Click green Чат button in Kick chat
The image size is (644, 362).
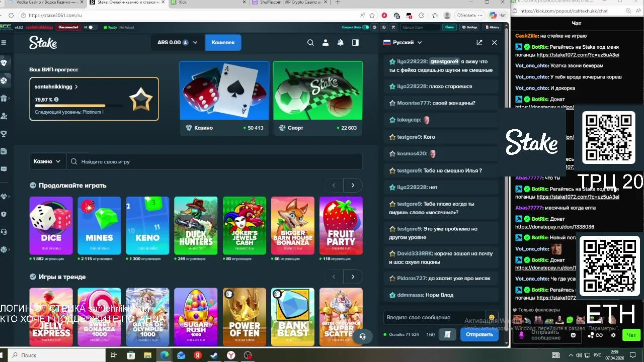pyautogui.click(x=631, y=335)
